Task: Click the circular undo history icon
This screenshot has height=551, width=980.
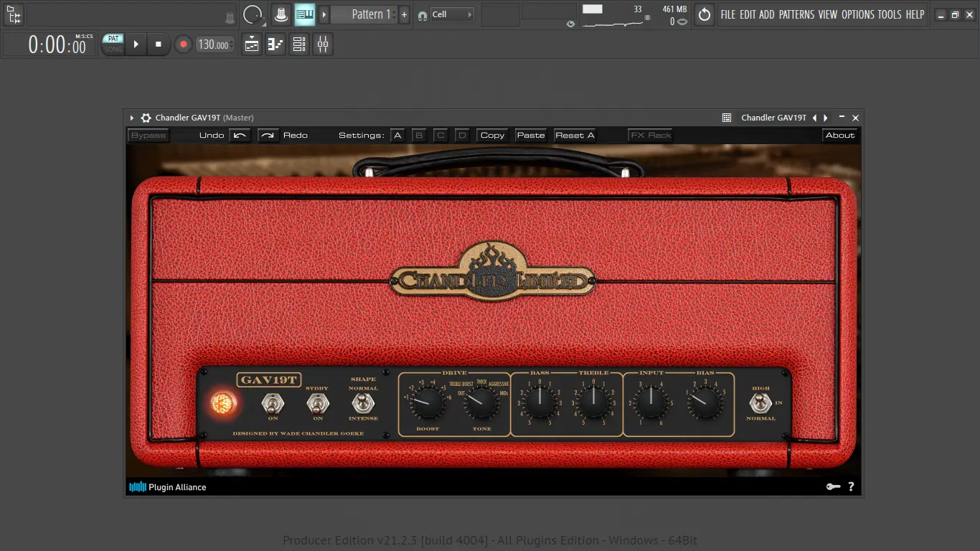Action: tap(705, 14)
